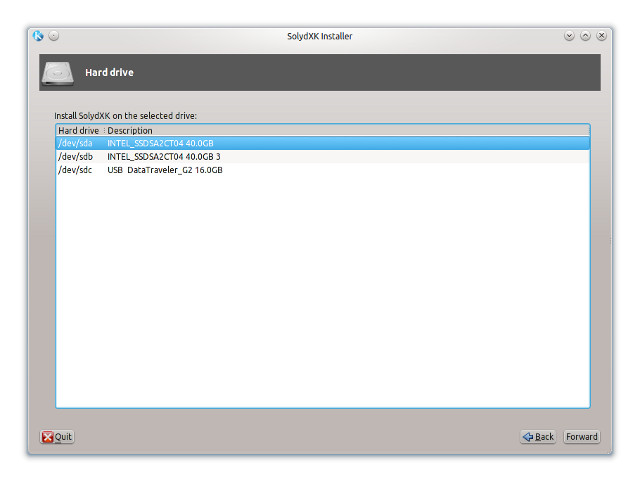Click the Forward button
640x482 pixels.
582,437
